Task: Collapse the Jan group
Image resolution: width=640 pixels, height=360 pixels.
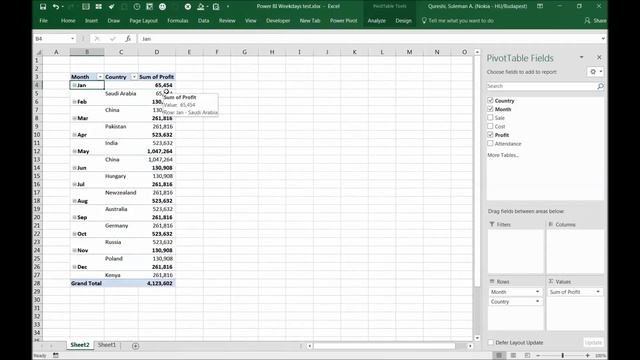Action: pos(74,85)
